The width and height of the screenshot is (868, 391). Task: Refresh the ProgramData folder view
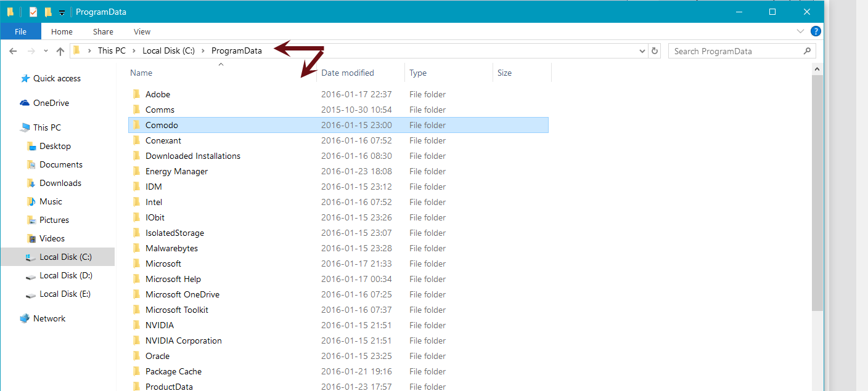[x=655, y=51]
